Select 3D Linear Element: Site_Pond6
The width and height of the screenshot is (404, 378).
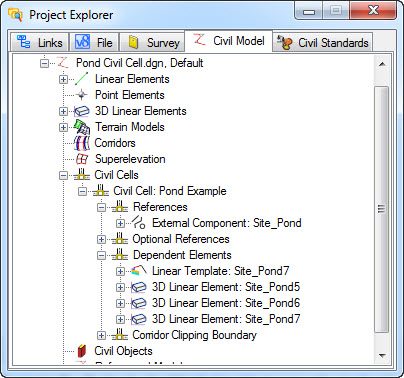pos(226,303)
